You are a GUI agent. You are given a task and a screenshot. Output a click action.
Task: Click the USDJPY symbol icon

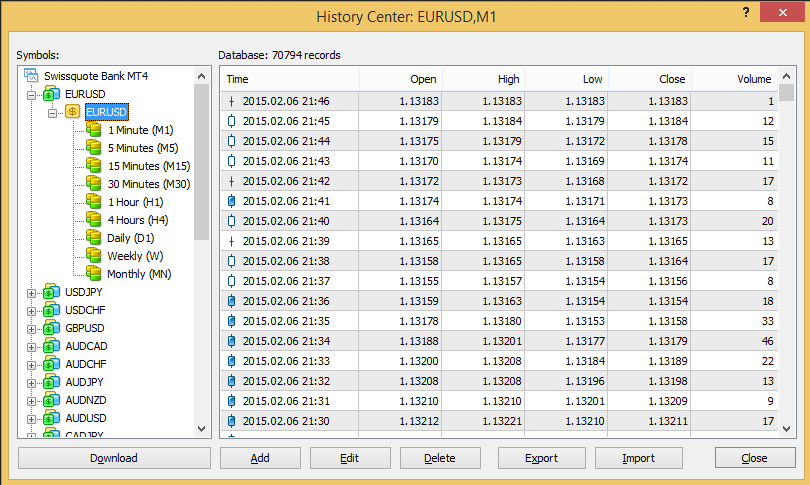tap(51, 292)
